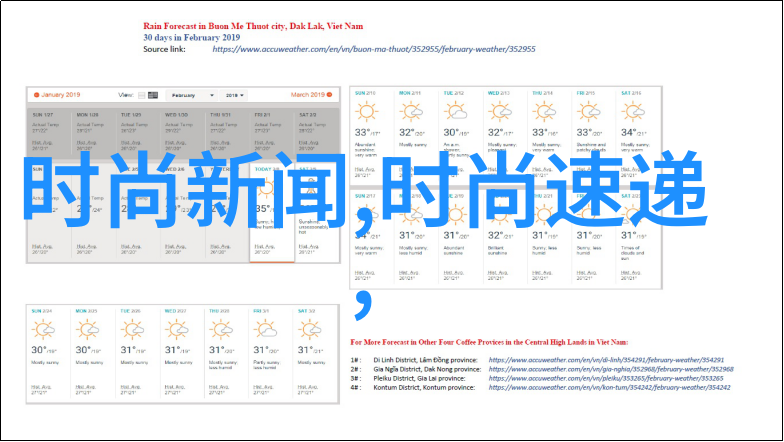Switch to calendar grid view icon
The width and height of the screenshot is (784, 442).
point(153,95)
